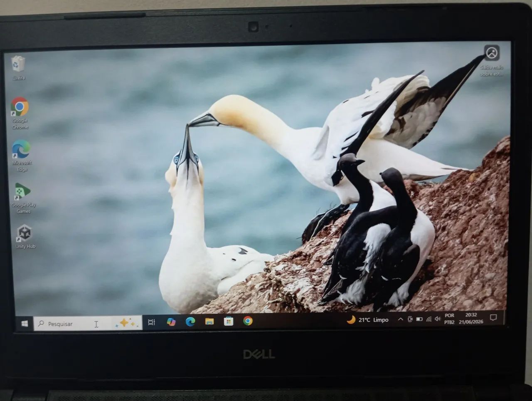
Task: Click the sparkle search highlights icon
Action: 127,323
